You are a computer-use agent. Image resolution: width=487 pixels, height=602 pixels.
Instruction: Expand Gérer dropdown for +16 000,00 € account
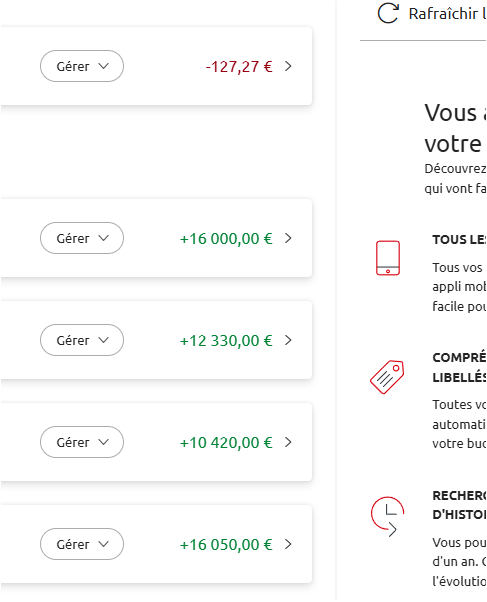click(x=82, y=238)
